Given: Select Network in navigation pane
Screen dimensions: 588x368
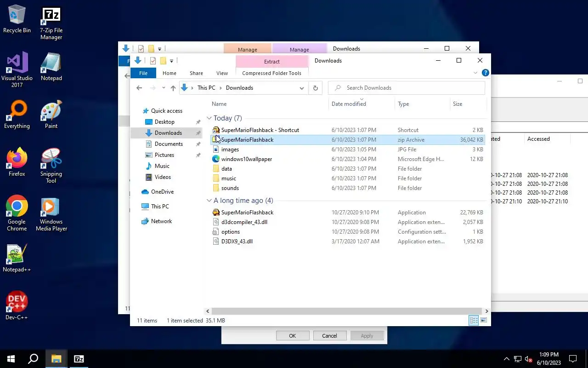Looking at the screenshot, I should pyautogui.click(x=161, y=221).
